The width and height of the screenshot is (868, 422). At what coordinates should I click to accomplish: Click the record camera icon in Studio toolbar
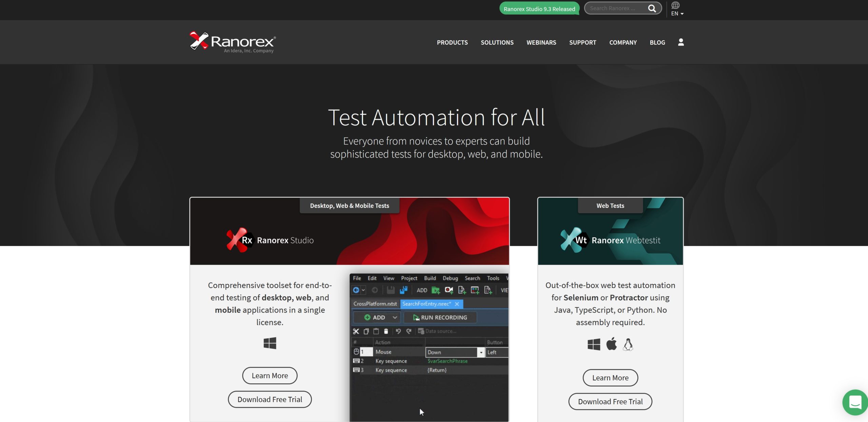click(449, 290)
